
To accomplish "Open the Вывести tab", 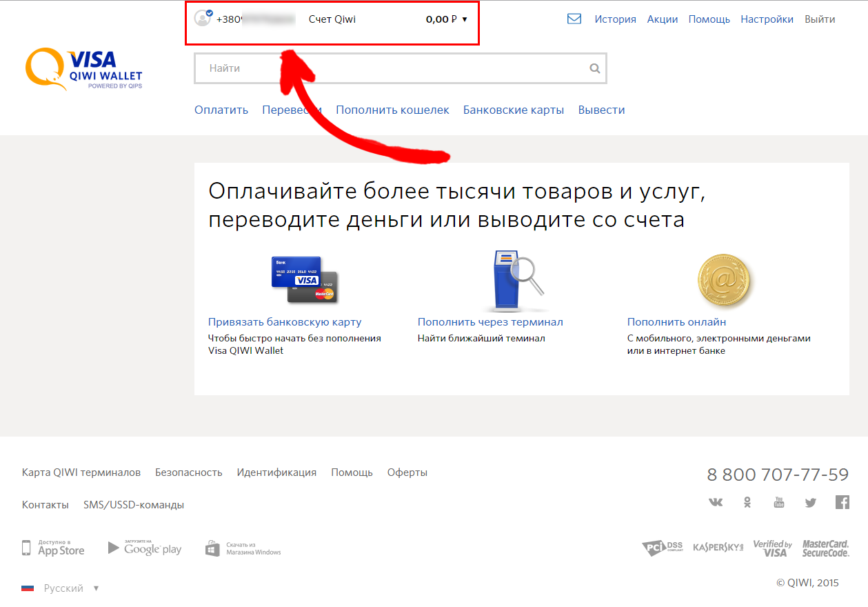I will 602,110.
